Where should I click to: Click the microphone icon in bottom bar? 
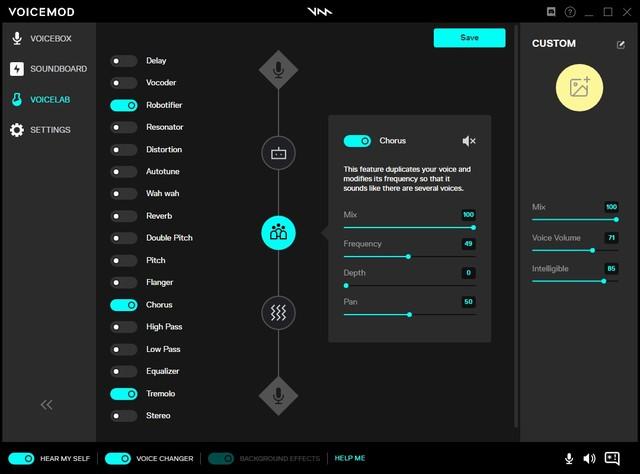pos(569,458)
